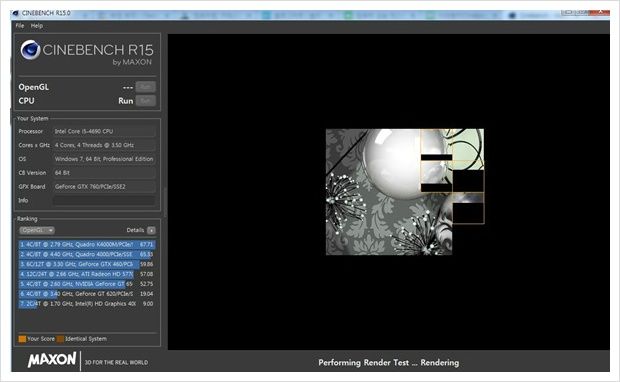Click the Cores x GHz field
Image resolution: width=620 pixels, height=382 pixels.
104,145
